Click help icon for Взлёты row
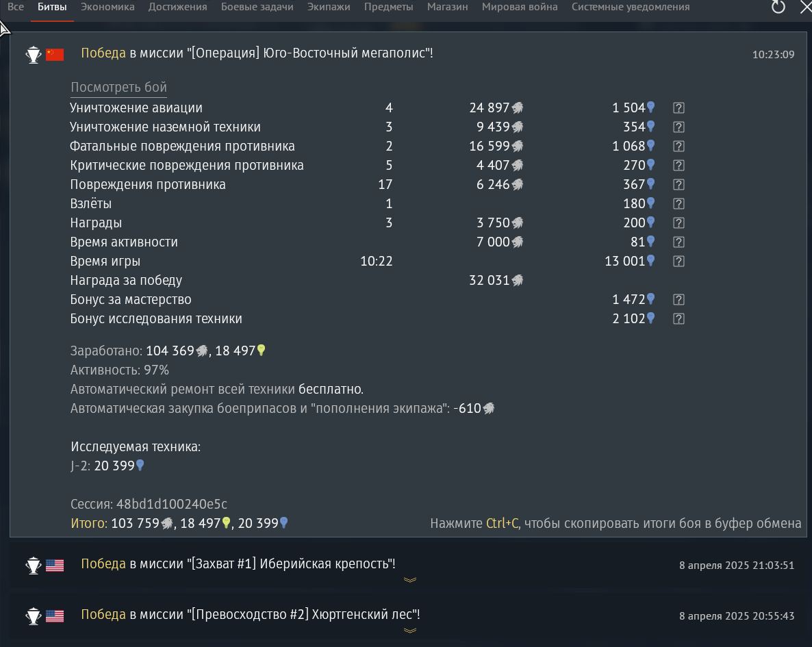This screenshot has height=647, width=812. tap(678, 203)
